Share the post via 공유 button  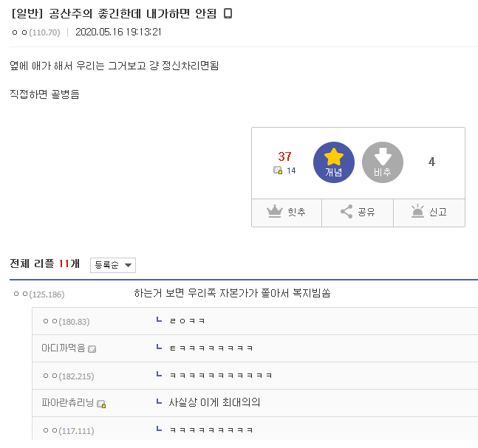pyautogui.click(x=358, y=213)
